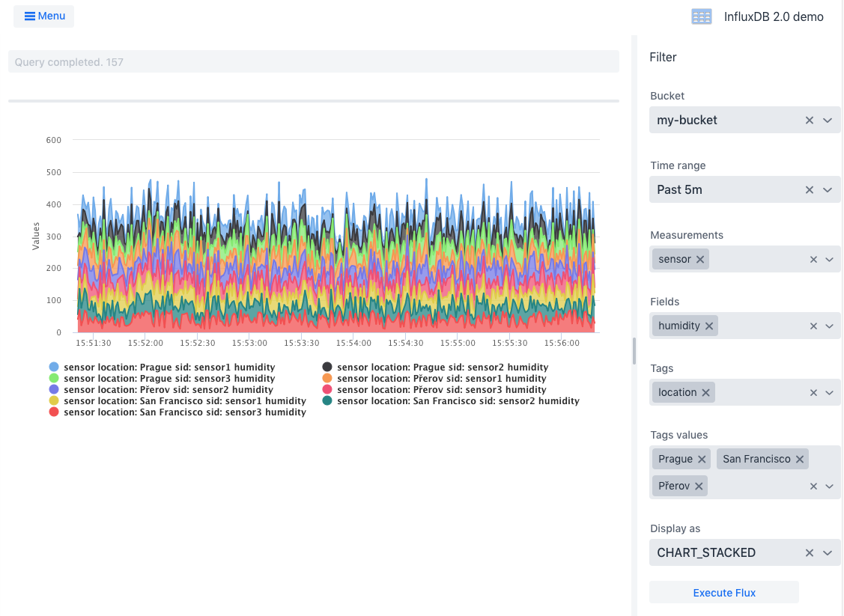Viewport: 844px width, 616px height.
Task: Remove the San Francisco tag value
Action: tap(799, 460)
